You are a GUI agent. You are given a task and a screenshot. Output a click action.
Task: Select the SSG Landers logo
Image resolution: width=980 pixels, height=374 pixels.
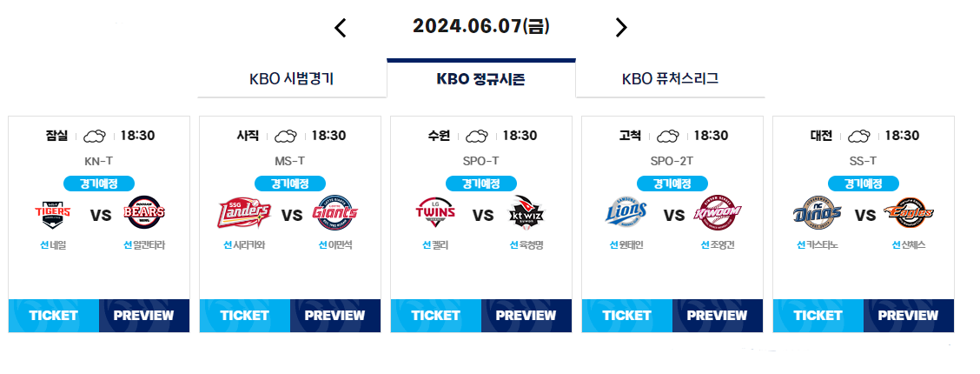point(244,214)
